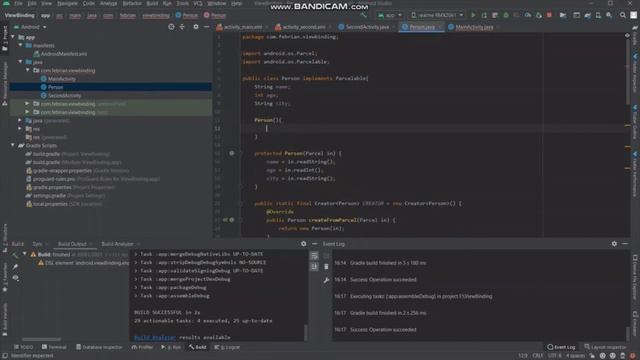Screen dimensions: 640x360
Task: Collapse the Build finished tree node
Action: tap(25, 254)
